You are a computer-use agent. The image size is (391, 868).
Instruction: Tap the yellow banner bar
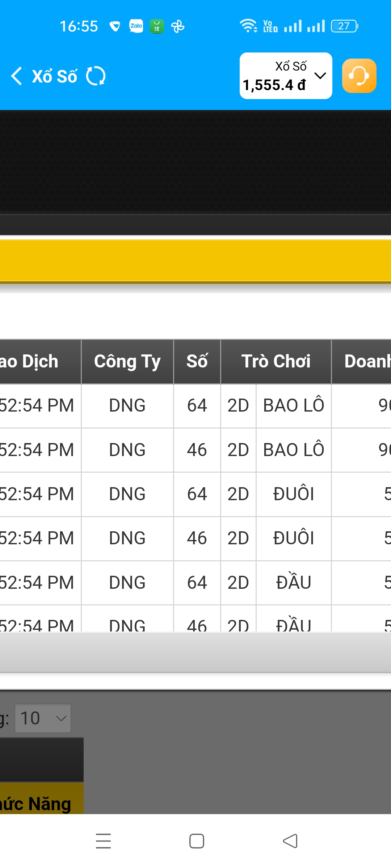[195, 260]
